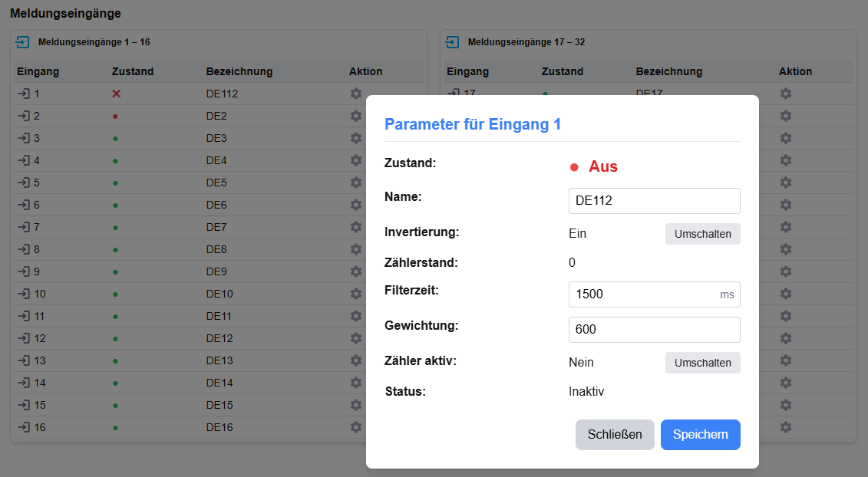
Task: Select the DE14 input row
Action: coord(219,383)
